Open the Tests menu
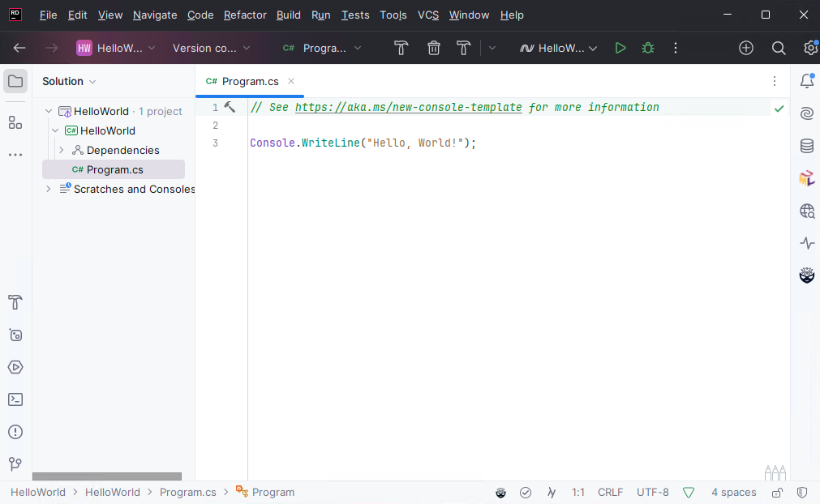820x504 pixels. coord(355,15)
